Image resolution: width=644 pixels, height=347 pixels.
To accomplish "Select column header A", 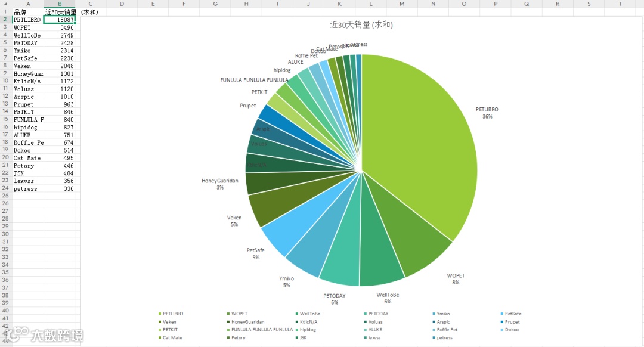I will tap(28, 4).
